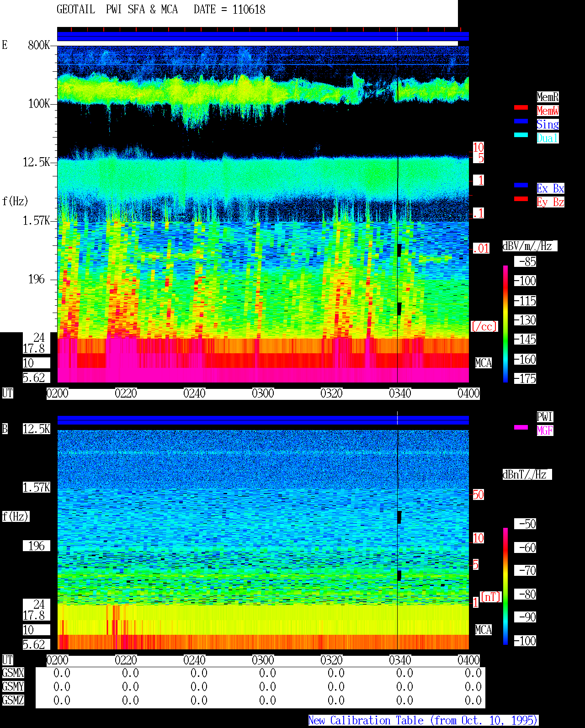Click the 800K frequency axis label
The height and width of the screenshot is (728, 585).
pos(39,45)
